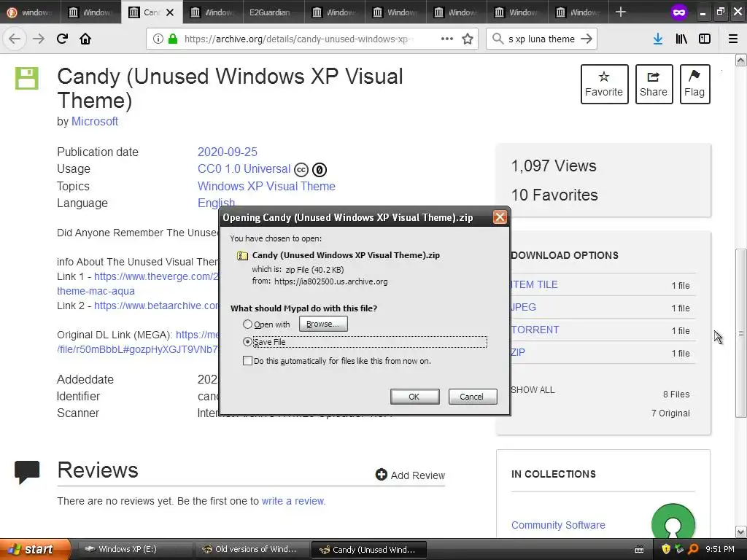
Task: Open a new browser tab
Action: coord(620,12)
